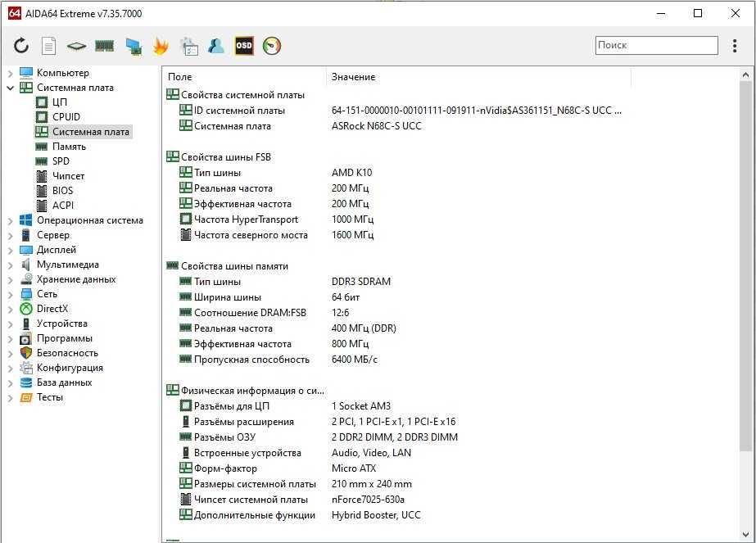756x543 pixels.
Task: Expand the Сервер node
Action: 10,235
